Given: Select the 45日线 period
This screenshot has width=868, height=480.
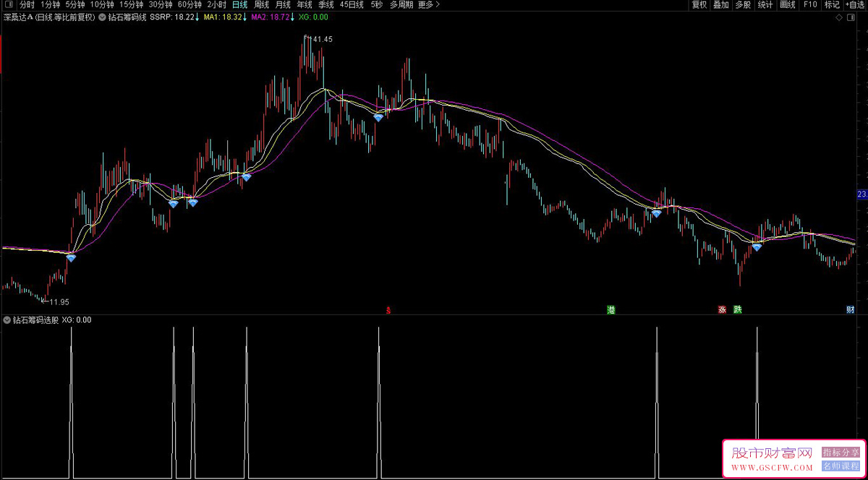Looking at the screenshot, I should (x=352, y=4).
